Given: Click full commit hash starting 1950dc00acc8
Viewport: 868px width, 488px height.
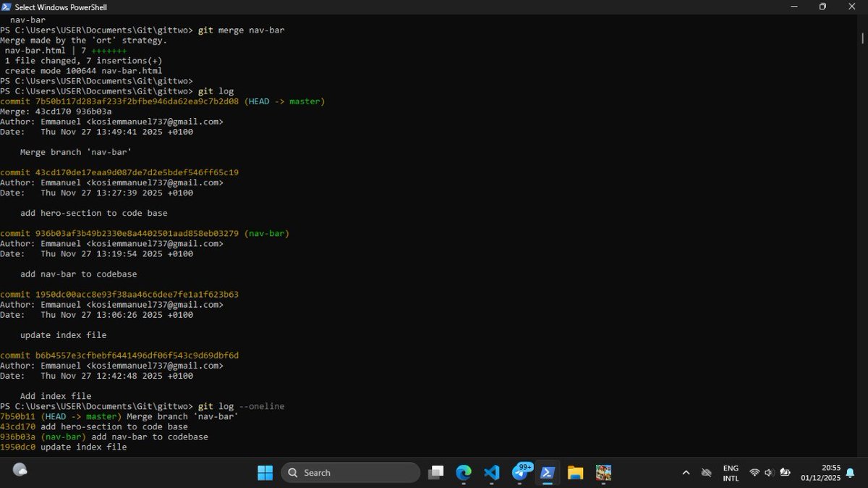Looking at the screenshot, I should click(x=137, y=295).
